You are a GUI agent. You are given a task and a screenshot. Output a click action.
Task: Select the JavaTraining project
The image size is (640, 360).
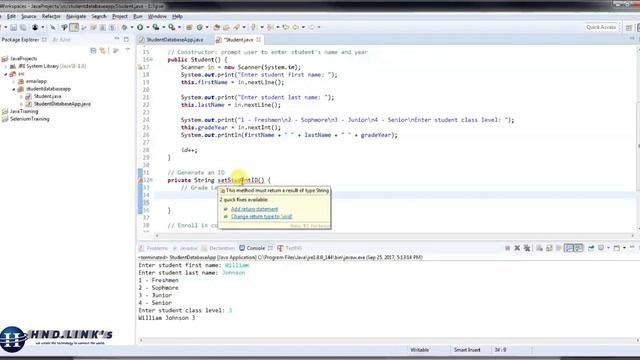pos(24,111)
